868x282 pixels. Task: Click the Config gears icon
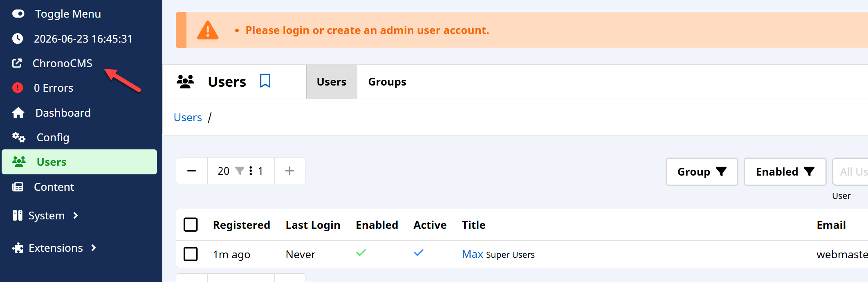[x=19, y=137]
